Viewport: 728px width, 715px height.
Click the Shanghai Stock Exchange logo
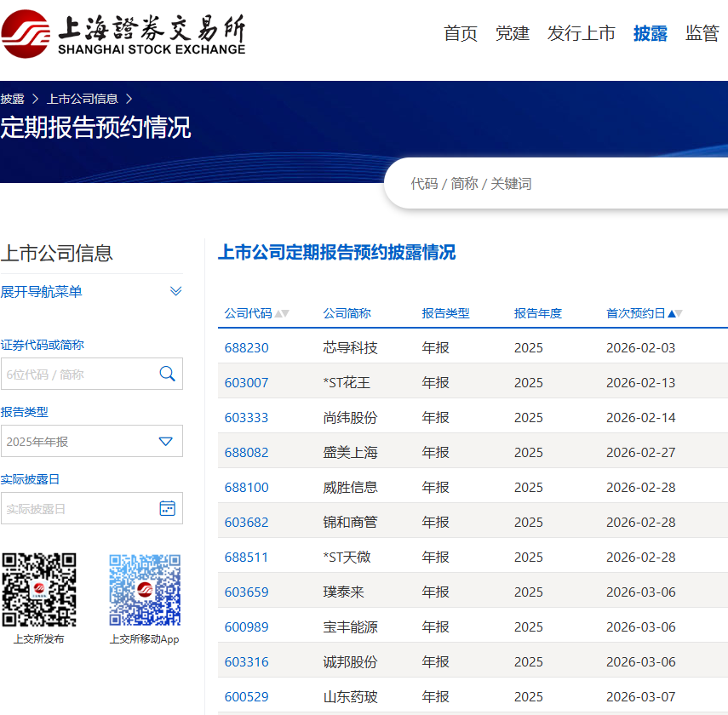(123, 34)
